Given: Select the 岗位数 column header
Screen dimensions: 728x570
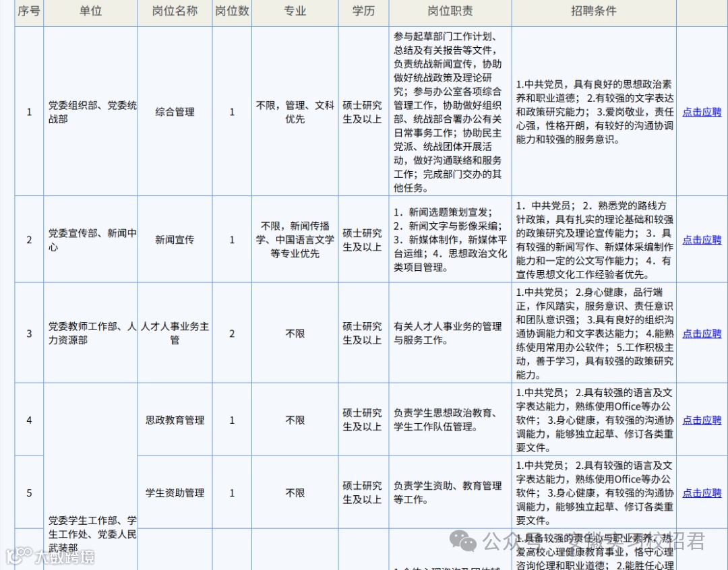Looking at the screenshot, I should click(232, 11).
